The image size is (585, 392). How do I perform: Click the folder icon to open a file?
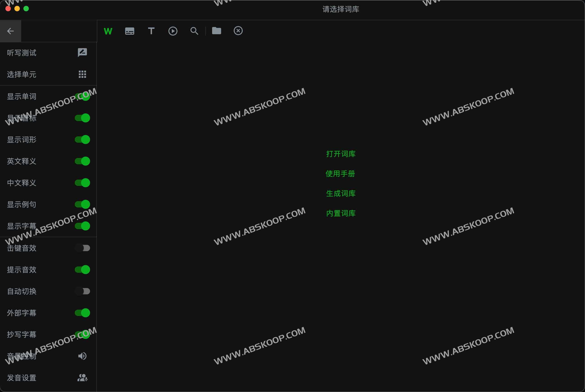click(x=216, y=31)
